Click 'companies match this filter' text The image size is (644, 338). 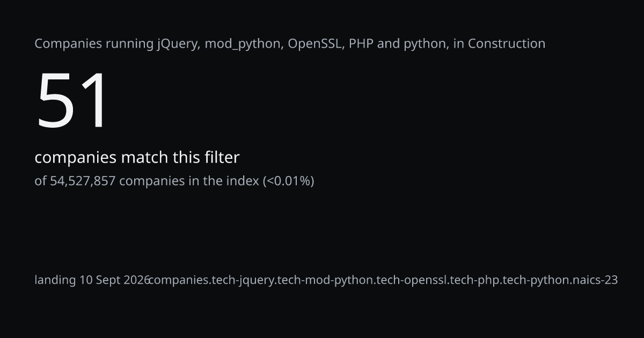click(x=137, y=158)
